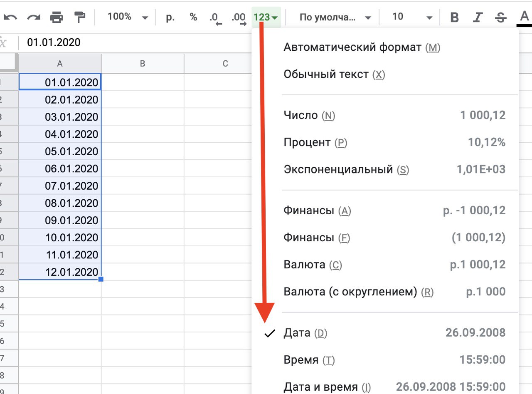532x394 pixels.
Task: Click the Redo arrow icon
Action: pos(33,17)
